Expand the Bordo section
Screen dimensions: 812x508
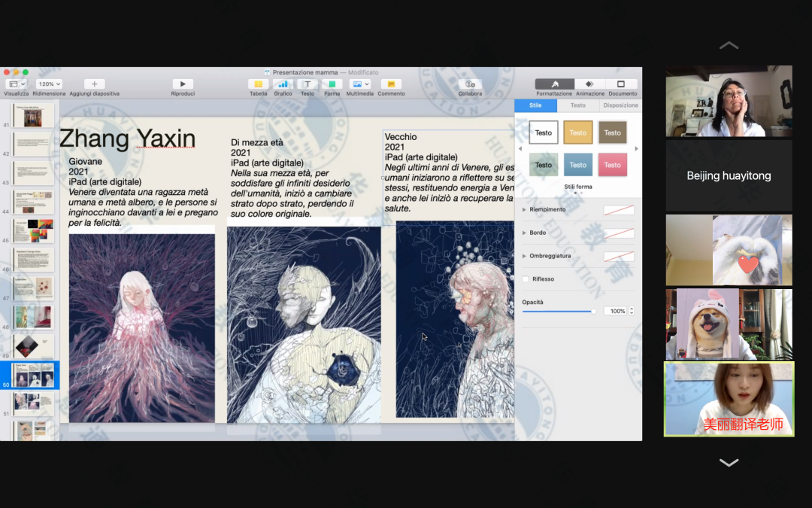coord(524,233)
